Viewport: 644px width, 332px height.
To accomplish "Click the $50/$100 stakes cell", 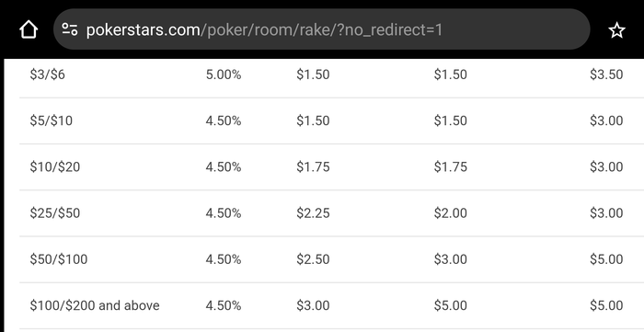I will (x=58, y=259).
